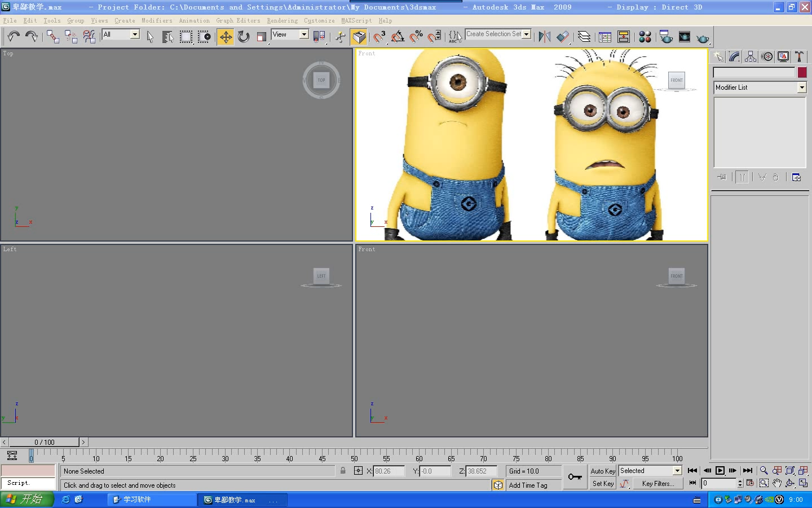The image size is (812, 508).
Task: Click the Redo arrow icon
Action: point(32,37)
